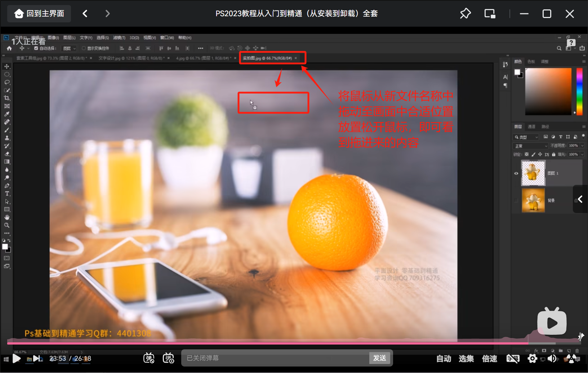This screenshot has width=588, height=373.
Task: Open the 选集 episode list
Action: [x=466, y=359]
